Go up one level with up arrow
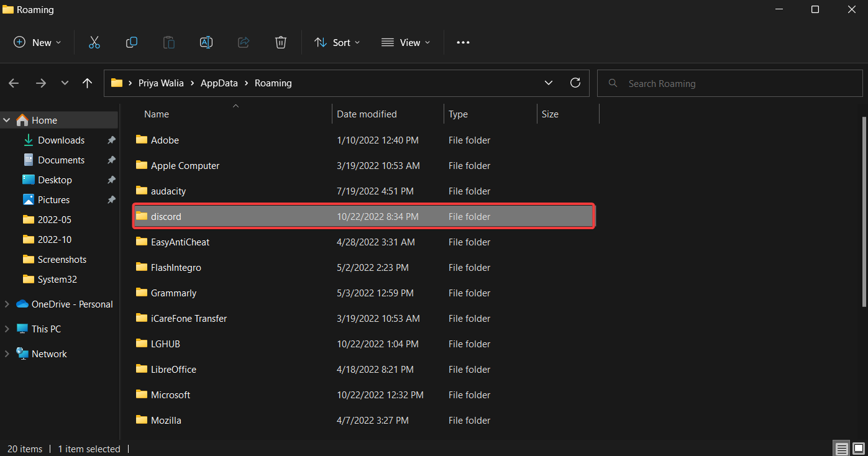 pyautogui.click(x=88, y=83)
